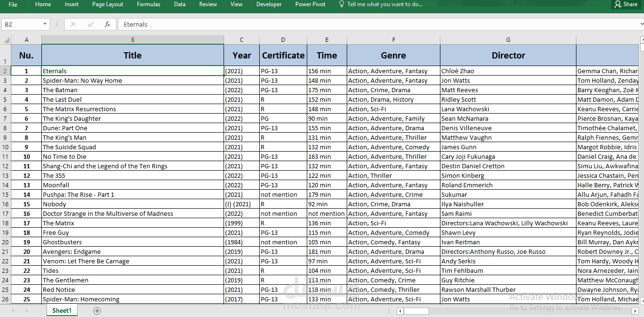Select the PG certificate cell for The King's Daughter

pos(283,118)
